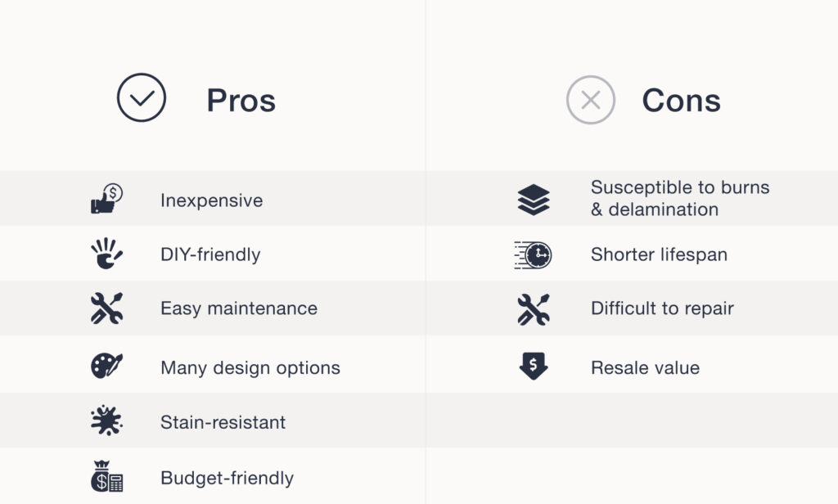Image resolution: width=838 pixels, height=504 pixels.
Task: Click Susceptible to burns & delamination text
Action: point(679,198)
